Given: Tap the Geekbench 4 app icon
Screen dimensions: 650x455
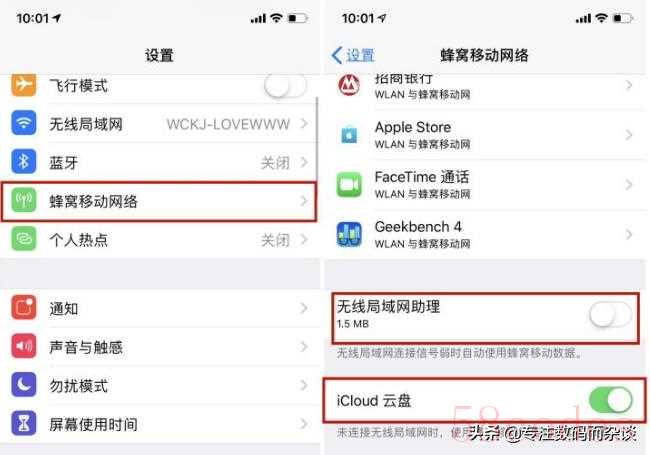Looking at the screenshot, I should [x=349, y=234].
